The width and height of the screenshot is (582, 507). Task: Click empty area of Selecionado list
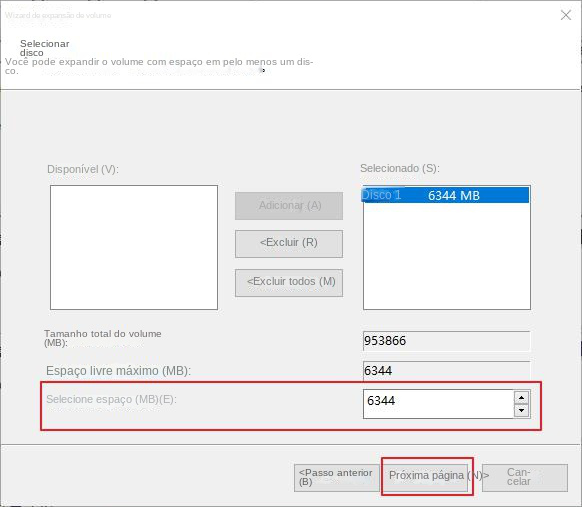447,256
